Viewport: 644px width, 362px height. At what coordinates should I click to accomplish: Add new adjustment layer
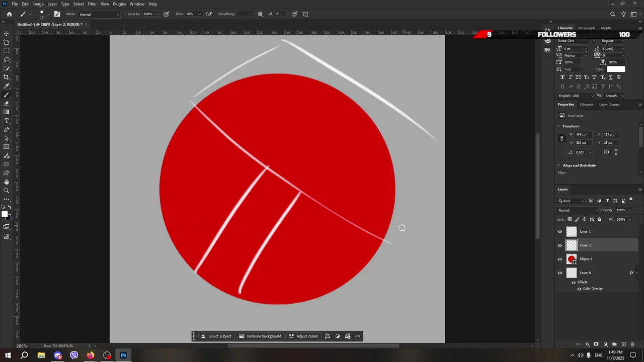pyautogui.click(x=605, y=344)
